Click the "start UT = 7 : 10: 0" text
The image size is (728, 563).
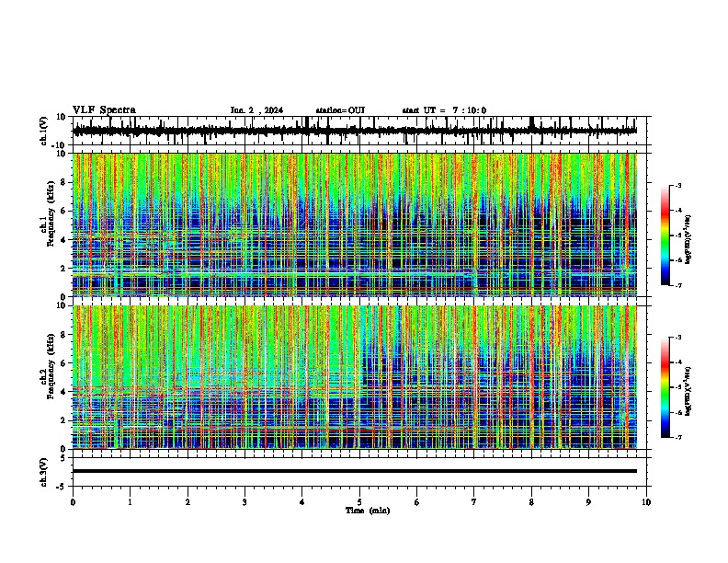click(x=444, y=110)
